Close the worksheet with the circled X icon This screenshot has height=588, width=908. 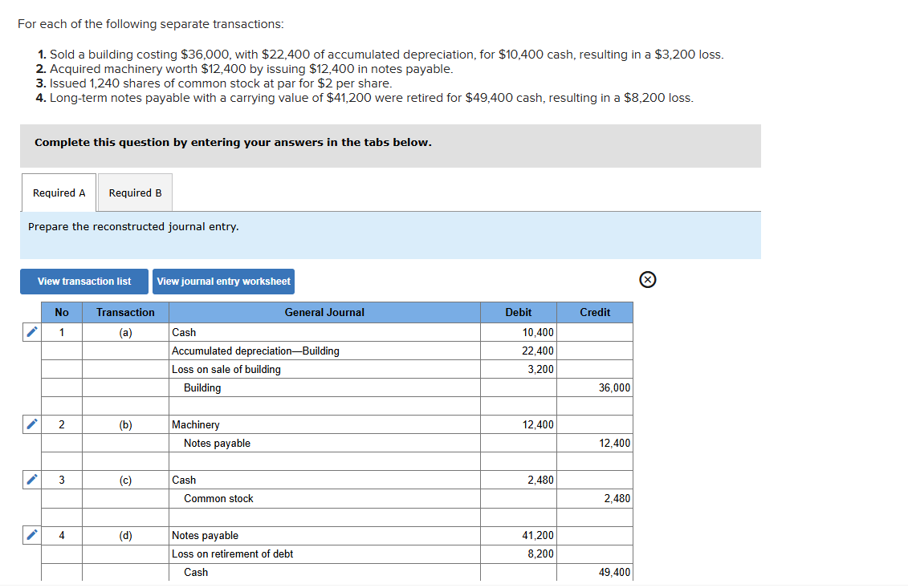pyautogui.click(x=649, y=280)
